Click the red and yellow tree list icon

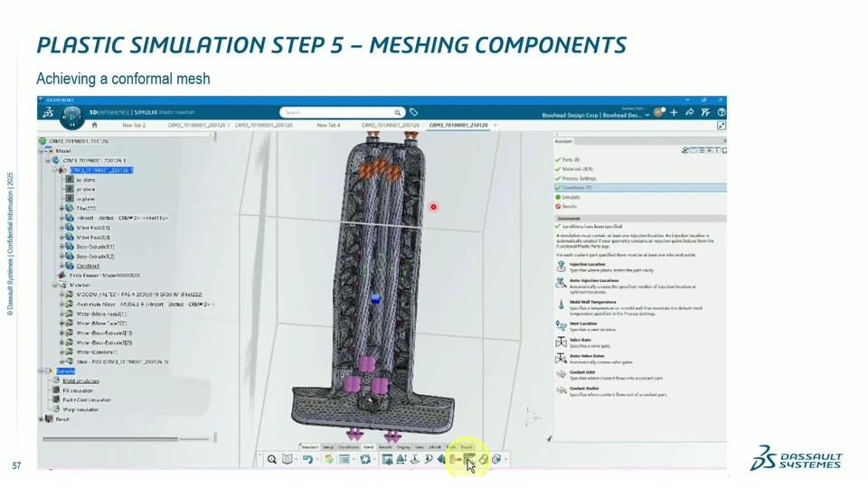tap(455, 459)
